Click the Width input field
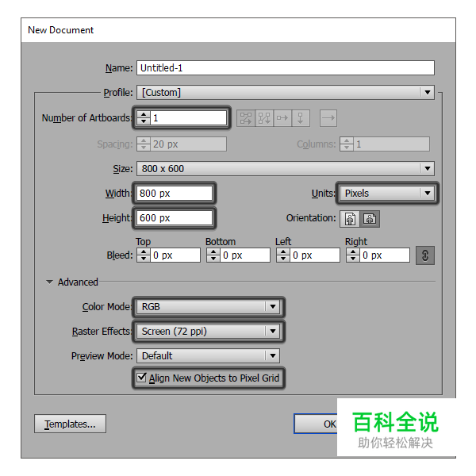Viewport: 476px width, 476px height. (x=175, y=194)
